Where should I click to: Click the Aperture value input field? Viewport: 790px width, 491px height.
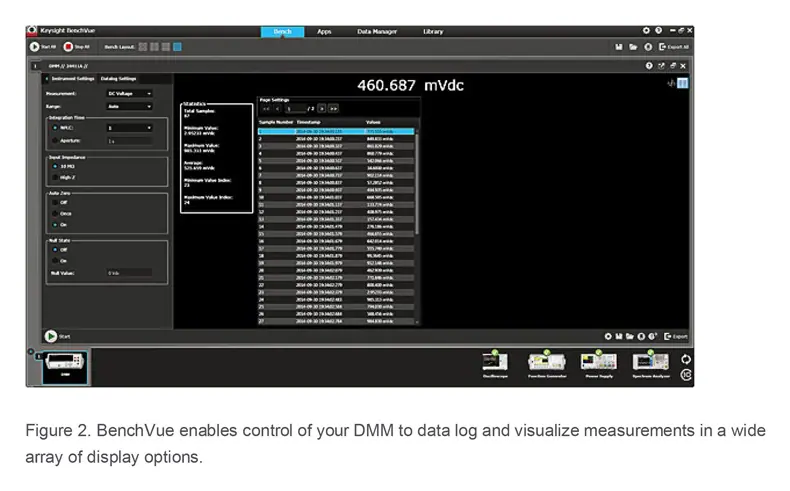(129, 141)
